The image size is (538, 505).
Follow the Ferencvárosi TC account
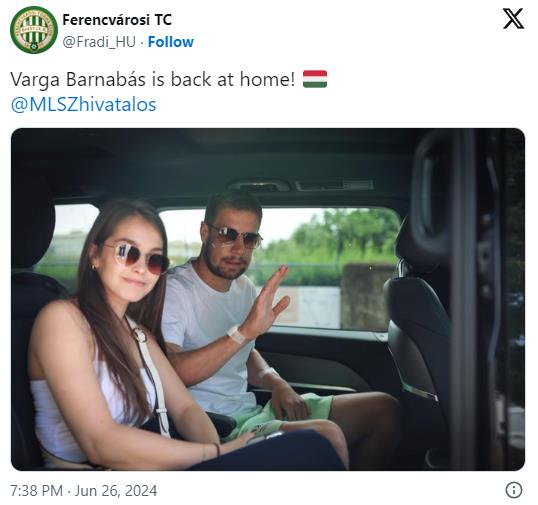(x=171, y=42)
